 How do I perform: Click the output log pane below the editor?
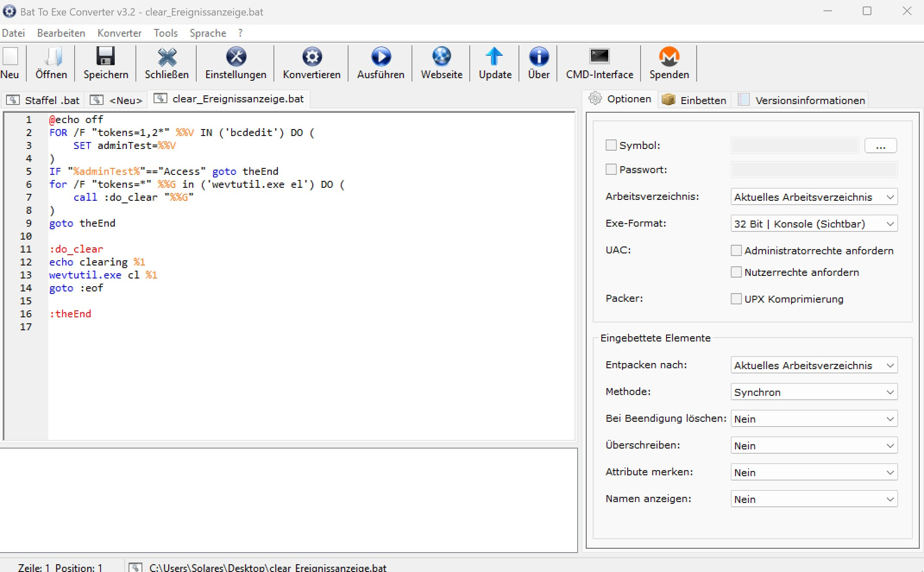pos(289,500)
